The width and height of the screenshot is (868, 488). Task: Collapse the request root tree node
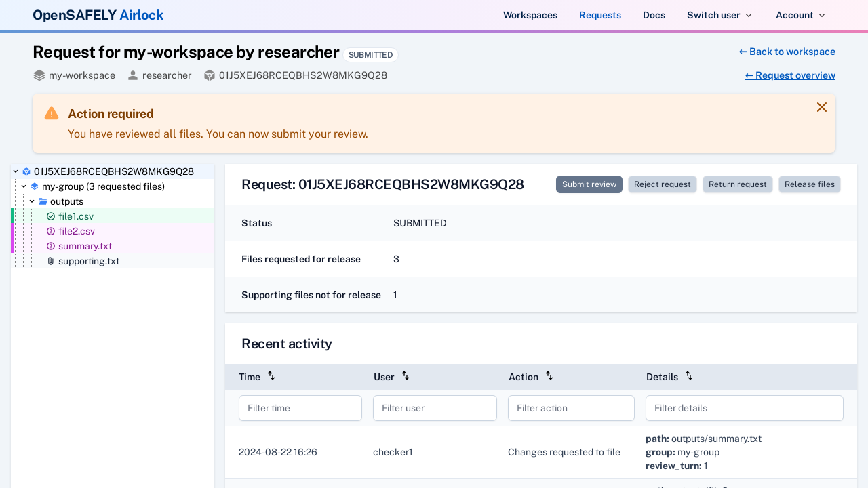[x=16, y=171]
